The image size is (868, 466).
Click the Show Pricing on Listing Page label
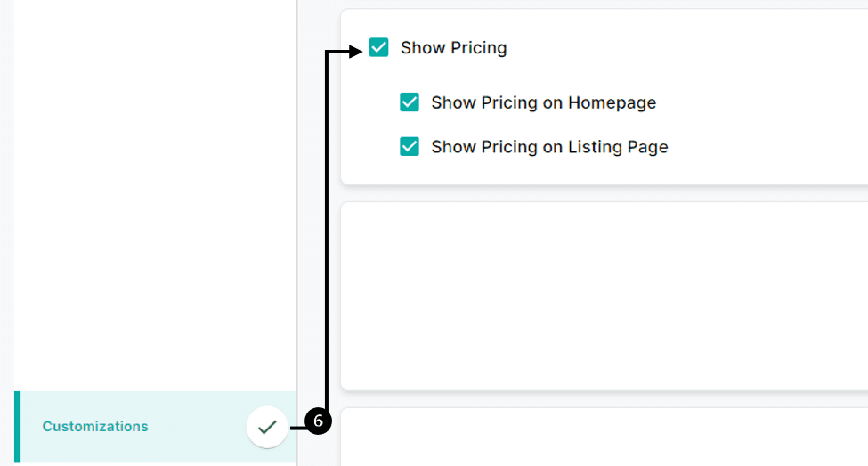click(549, 147)
